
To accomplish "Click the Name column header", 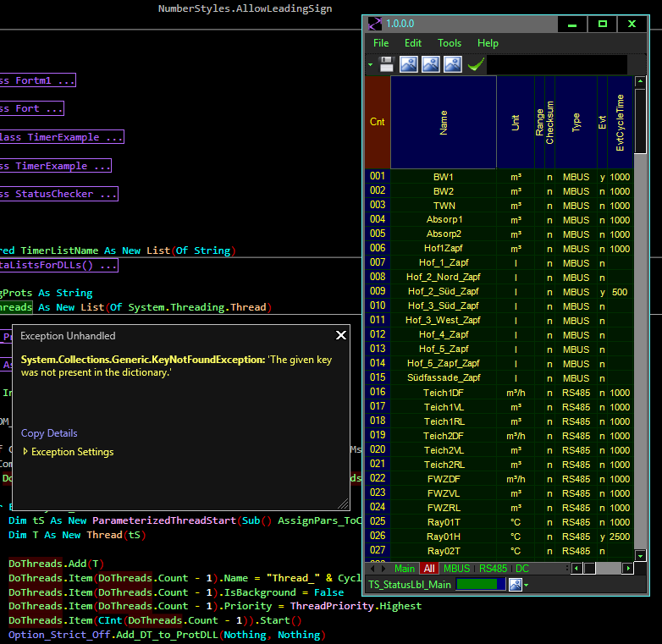I will [x=444, y=122].
